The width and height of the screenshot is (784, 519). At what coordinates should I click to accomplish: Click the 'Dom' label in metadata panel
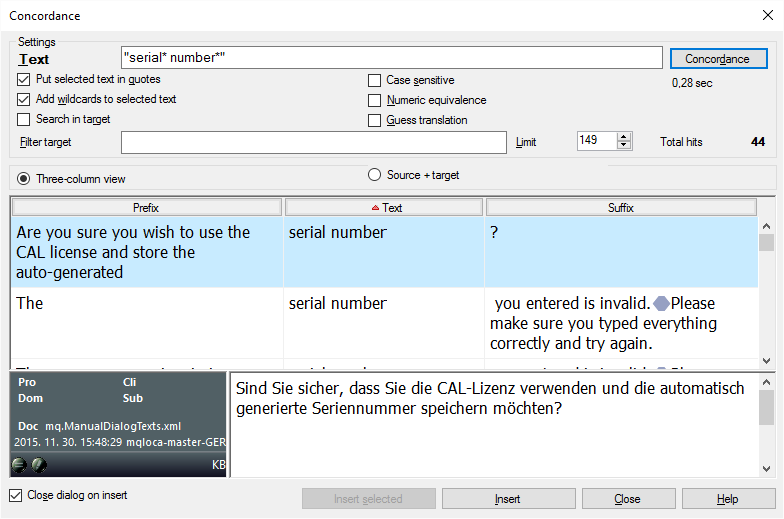(30, 398)
